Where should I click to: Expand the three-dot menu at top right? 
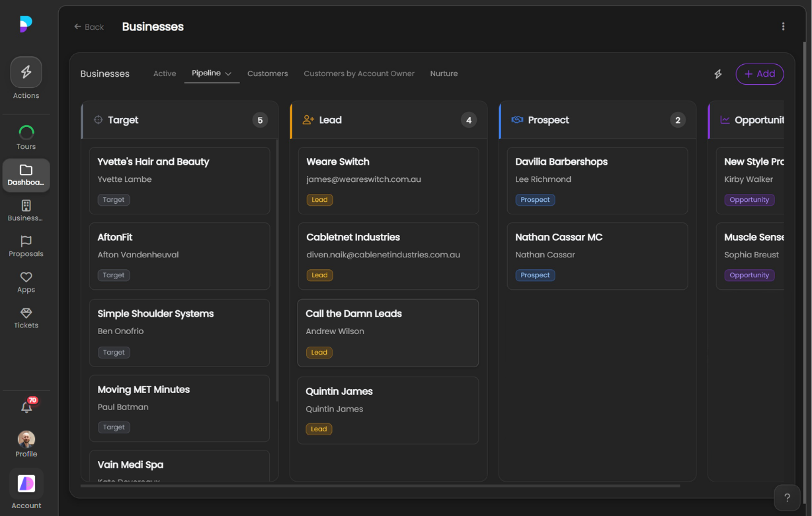[x=783, y=26]
